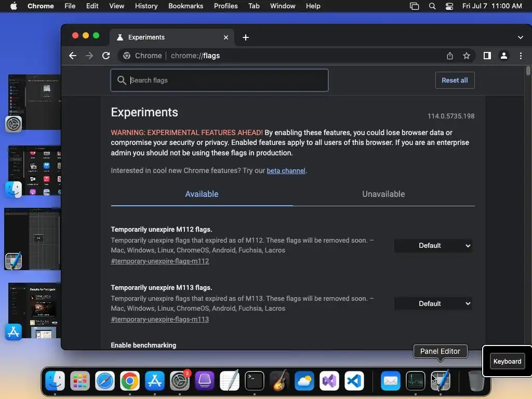The height and width of the screenshot is (399, 532).
Task: Click Chrome icon in the Dock
Action: 129,381
